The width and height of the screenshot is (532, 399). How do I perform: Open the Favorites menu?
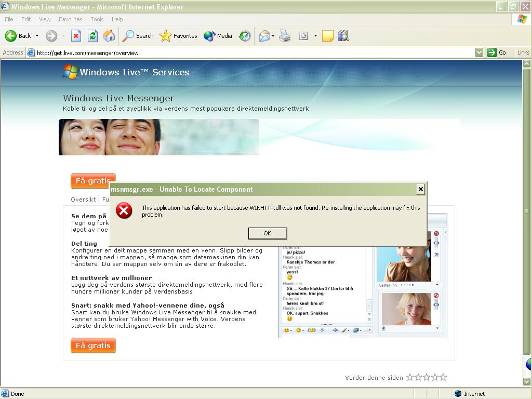pos(71,19)
